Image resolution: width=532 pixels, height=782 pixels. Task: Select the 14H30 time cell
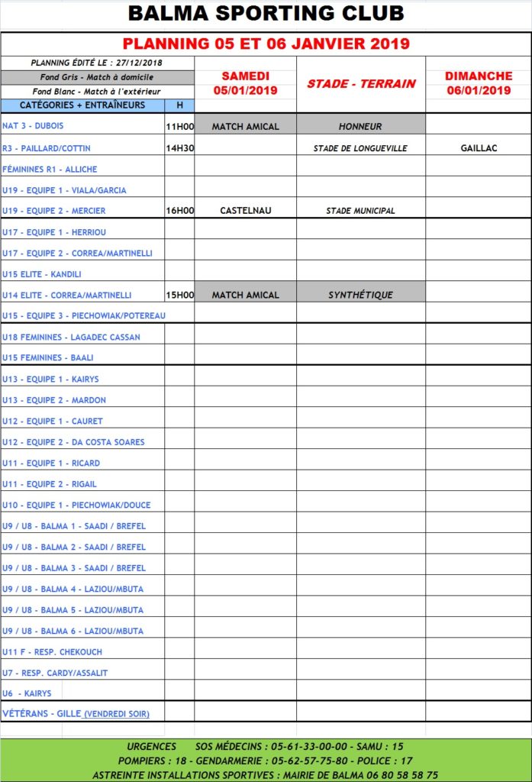[179, 148]
